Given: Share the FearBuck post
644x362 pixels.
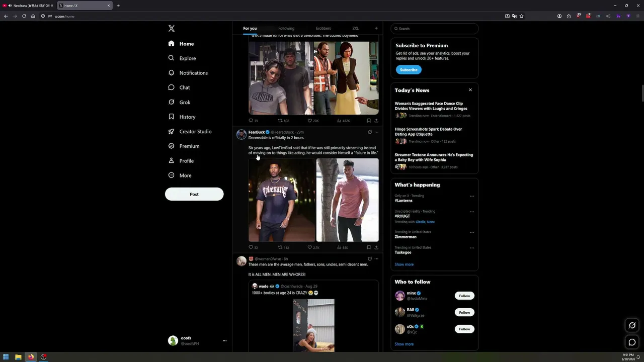Looking at the screenshot, I should pyautogui.click(x=376, y=247).
